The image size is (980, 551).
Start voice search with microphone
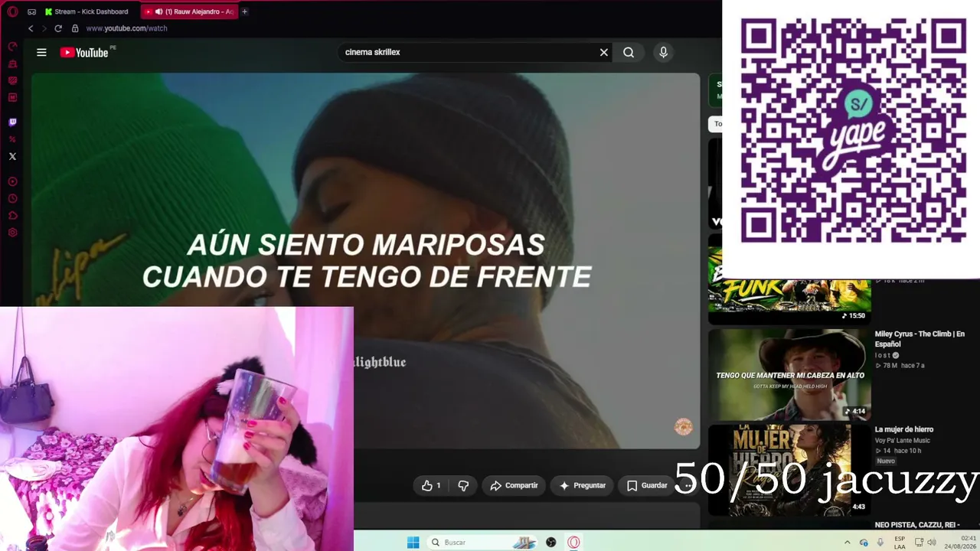click(x=663, y=52)
